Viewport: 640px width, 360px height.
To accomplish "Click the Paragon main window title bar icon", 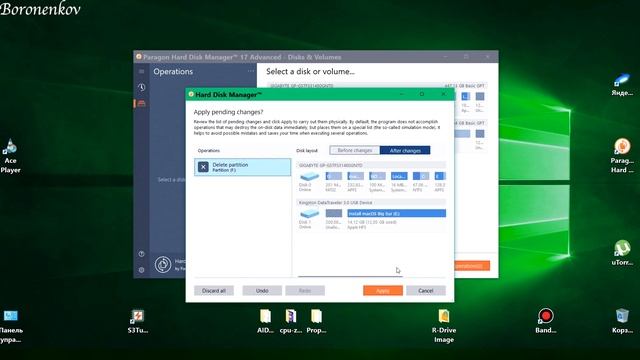I will 138,57.
